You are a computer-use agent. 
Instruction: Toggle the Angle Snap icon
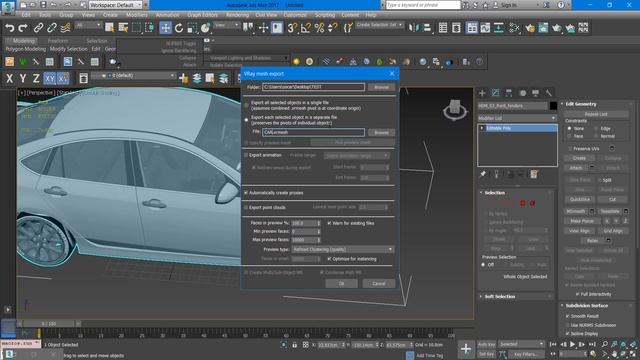(306, 28)
